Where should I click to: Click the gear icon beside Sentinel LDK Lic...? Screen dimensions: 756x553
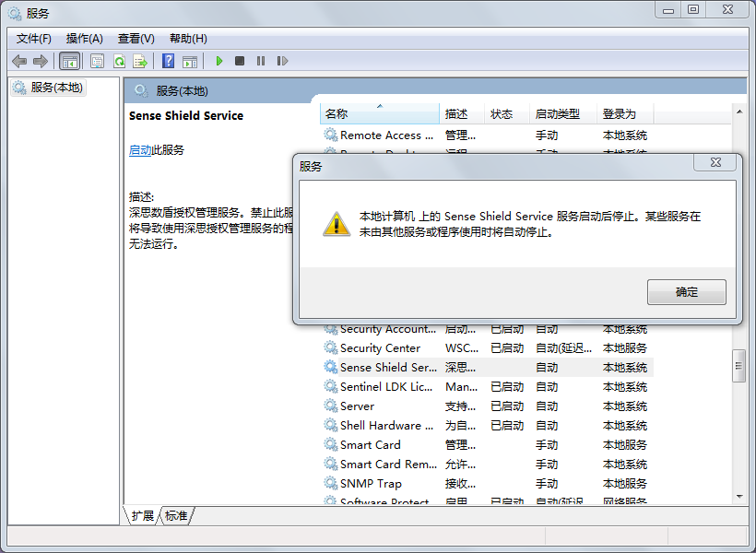330,386
